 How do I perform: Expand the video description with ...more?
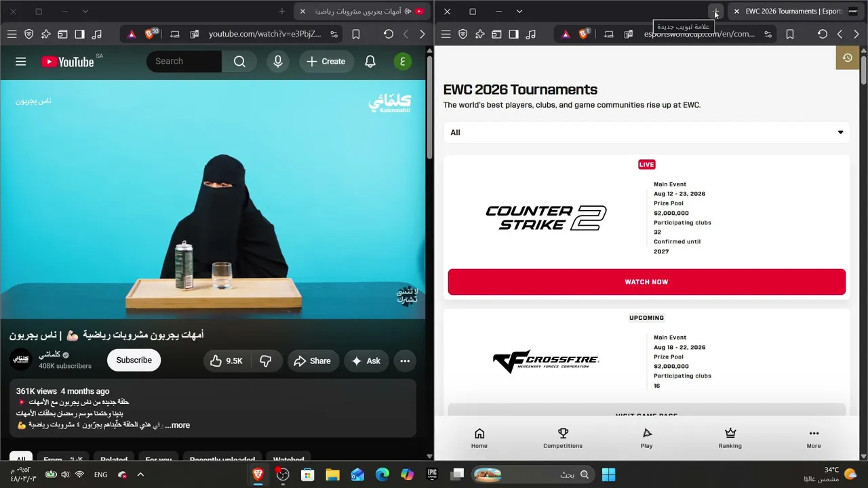(x=178, y=425)
